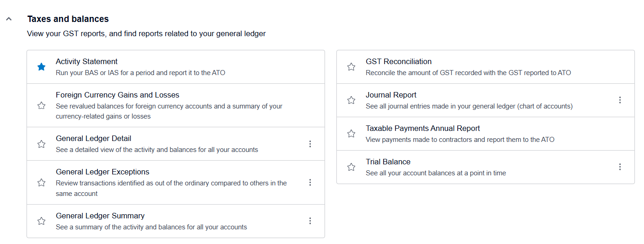Open kebab menu for General Ledger Summary

(x=310, y=221)
